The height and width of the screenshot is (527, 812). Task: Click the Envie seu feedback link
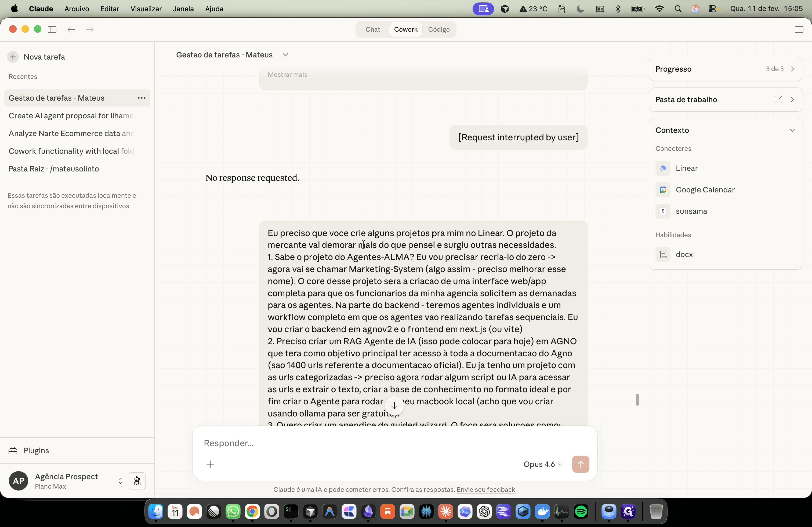485,489
